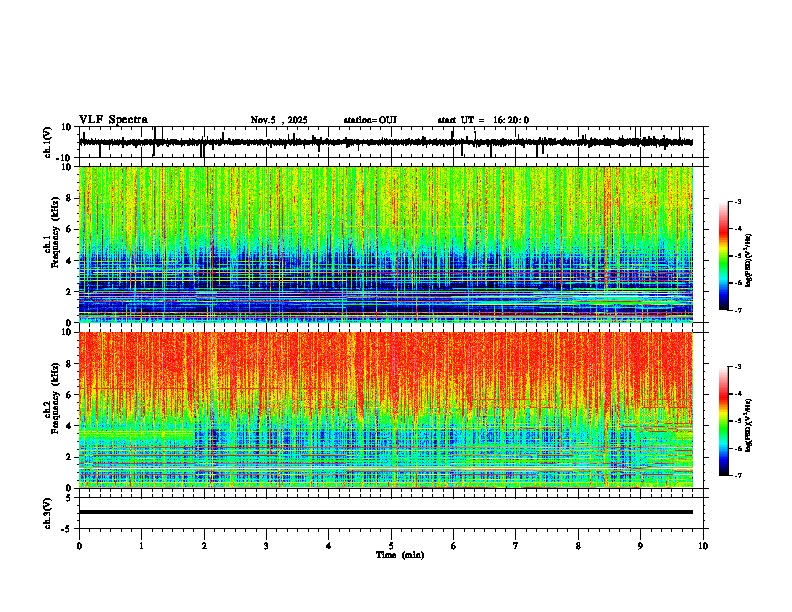The image size is (792, 612).
Task: Click time axis tick label "0"
Action: (79, 546)
